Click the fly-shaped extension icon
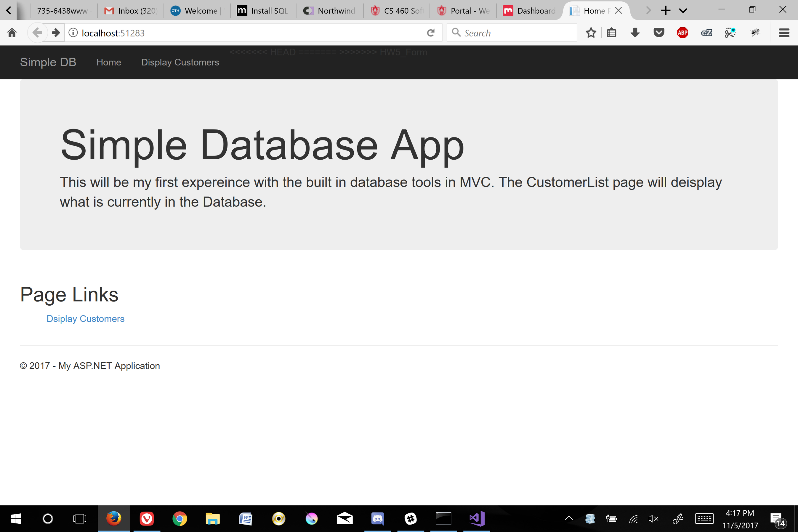The width and height of the screenshot is (798, 532). click(755, 33)
